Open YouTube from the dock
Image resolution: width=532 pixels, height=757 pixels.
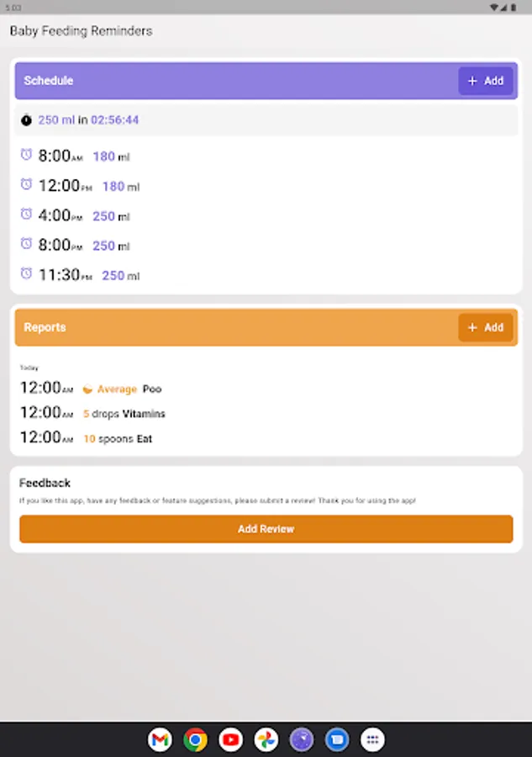pos(230,739)
